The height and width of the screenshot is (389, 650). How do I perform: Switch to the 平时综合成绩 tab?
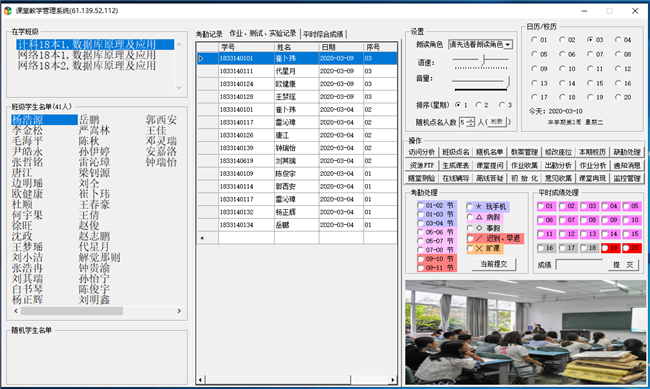pos(323,34)
